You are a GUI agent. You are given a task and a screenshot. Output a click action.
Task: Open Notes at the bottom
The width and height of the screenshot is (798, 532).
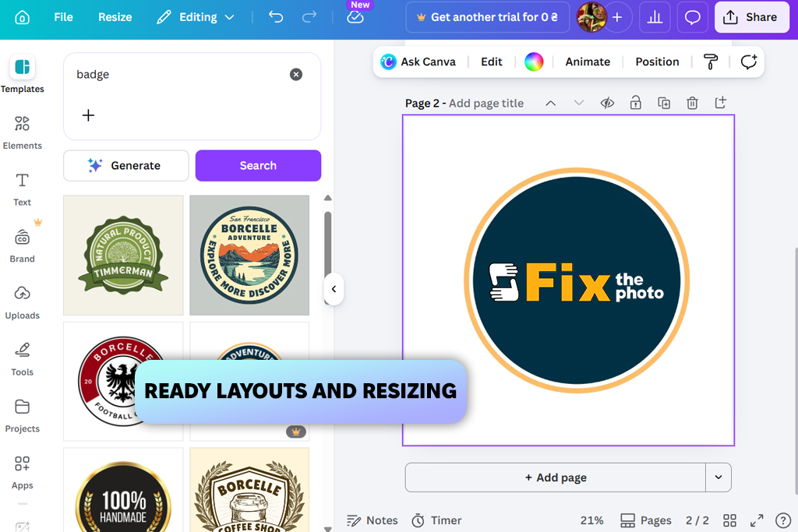point(372,520)
